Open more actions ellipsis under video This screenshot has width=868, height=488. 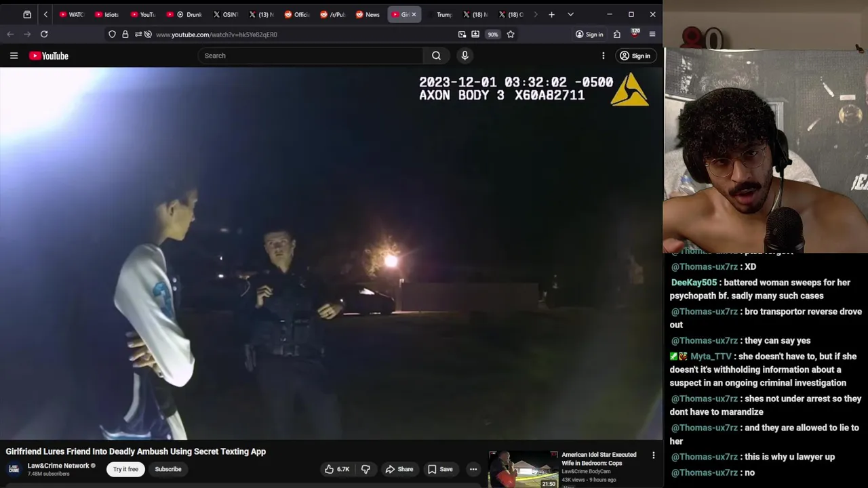[x=473, y=469]
